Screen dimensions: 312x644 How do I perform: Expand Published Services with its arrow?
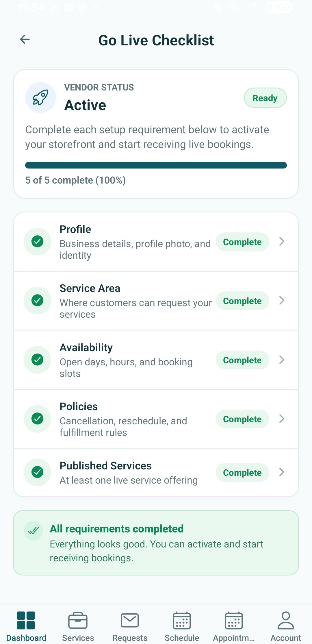point(281,472)
